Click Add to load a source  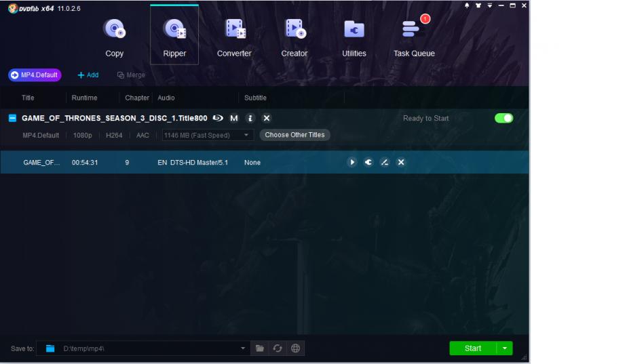coord(88,75)
